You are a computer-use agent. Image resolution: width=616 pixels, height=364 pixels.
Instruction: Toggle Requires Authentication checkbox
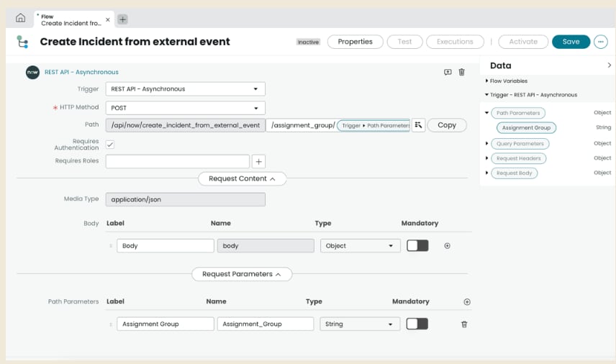click(x=110, y=145)
